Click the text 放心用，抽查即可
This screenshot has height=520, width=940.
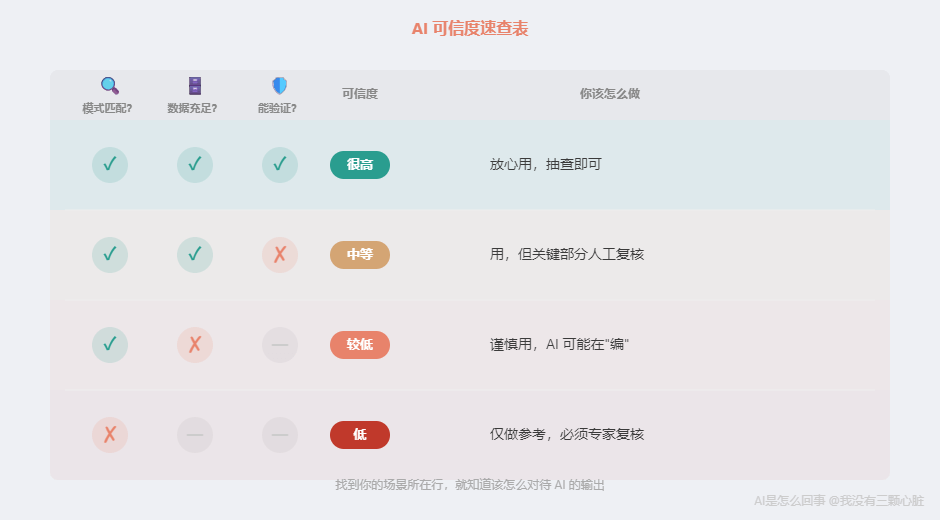[546, 165]
